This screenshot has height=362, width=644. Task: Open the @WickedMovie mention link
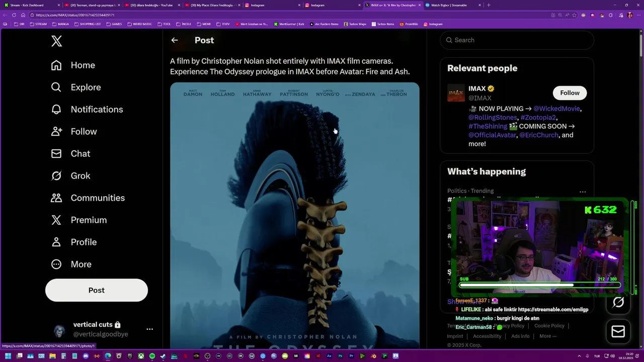pyautogui.click(x=557, y=109)
